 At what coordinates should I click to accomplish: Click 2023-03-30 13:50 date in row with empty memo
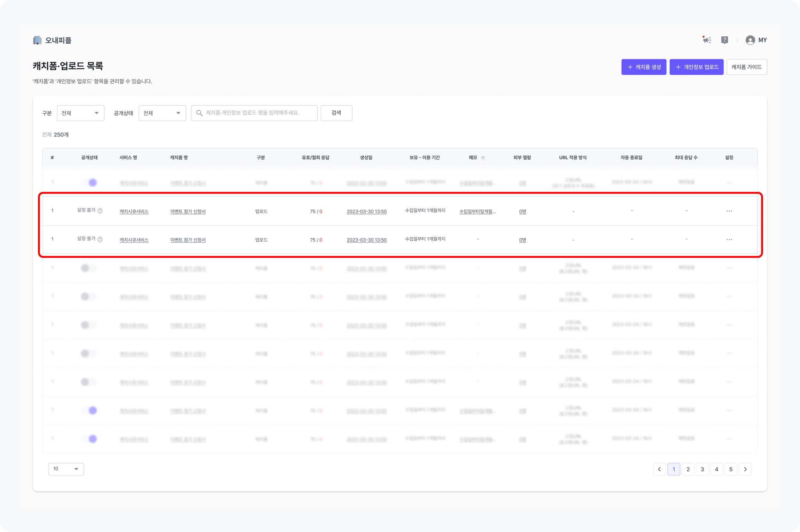tap(366, 240)
